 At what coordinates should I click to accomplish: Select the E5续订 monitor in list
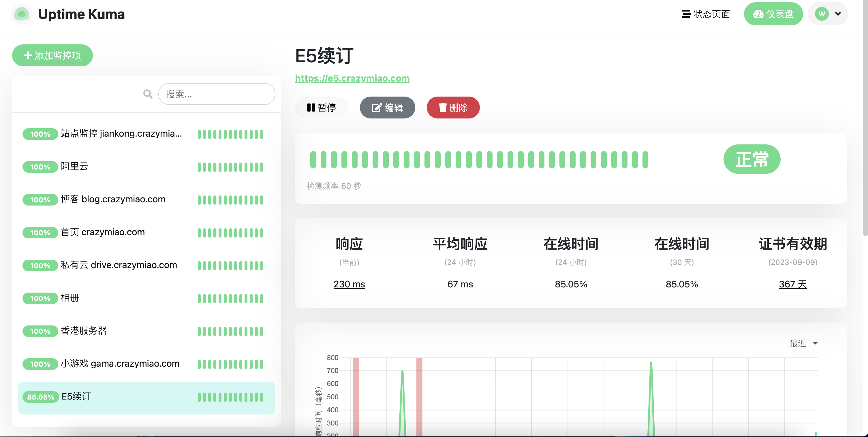146,398
